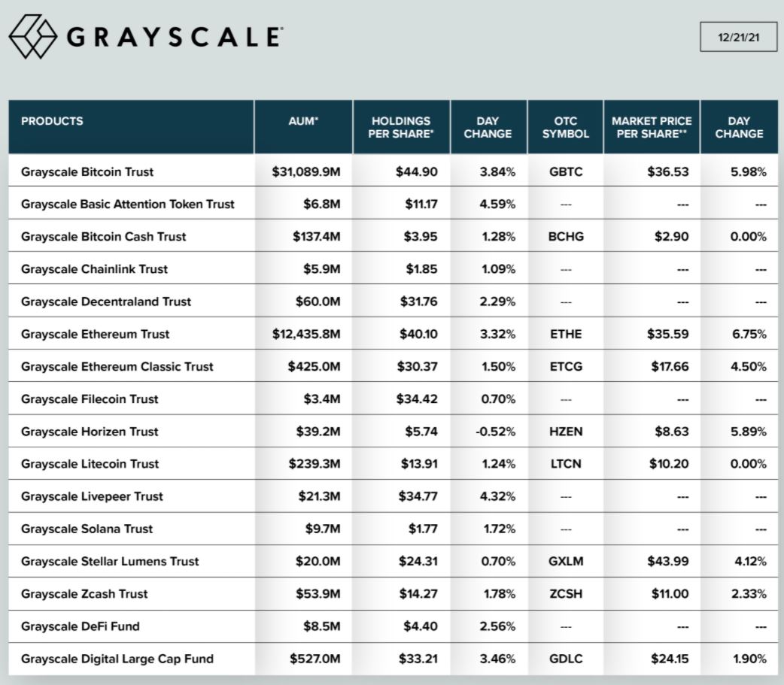Click the Grayscale DeFi Fund name
784x685 pixels.
(81, 626)
